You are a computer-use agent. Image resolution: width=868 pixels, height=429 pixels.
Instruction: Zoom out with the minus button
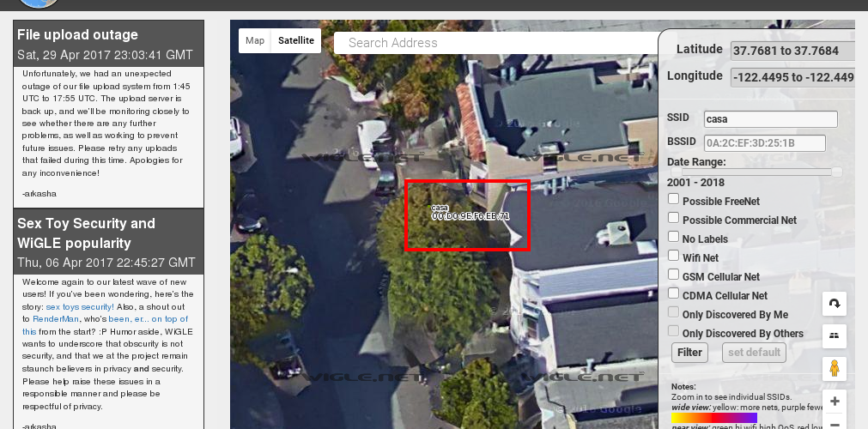[835, 424]
